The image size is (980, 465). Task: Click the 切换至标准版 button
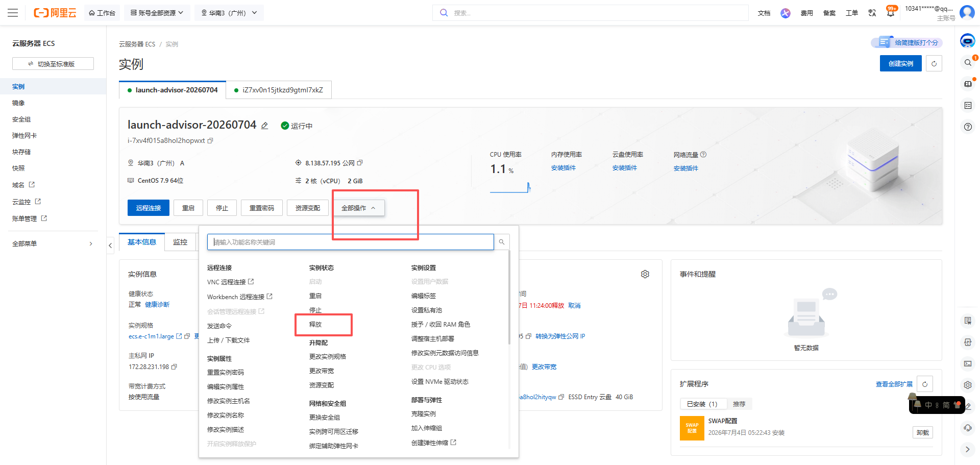(x=53, y=64)
